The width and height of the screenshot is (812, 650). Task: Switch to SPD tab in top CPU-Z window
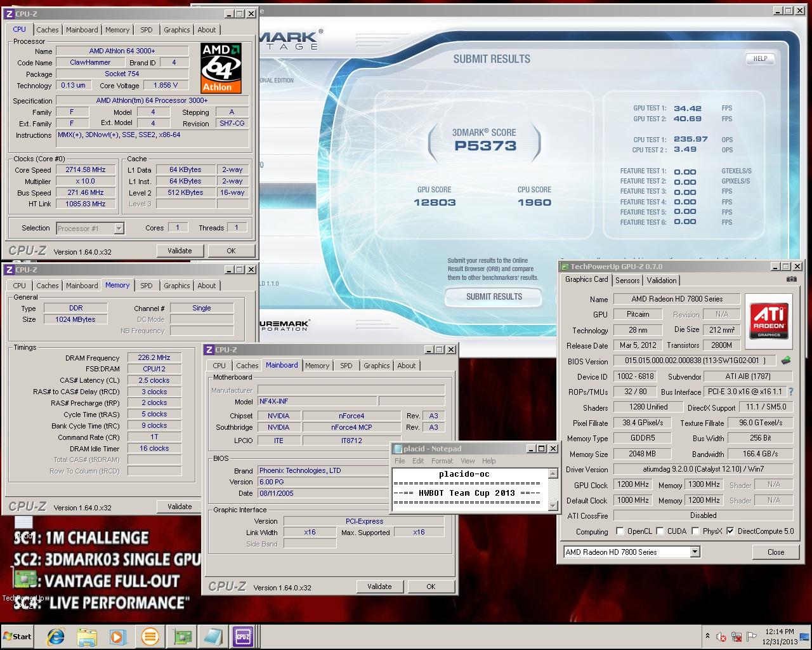click(147, 30)
